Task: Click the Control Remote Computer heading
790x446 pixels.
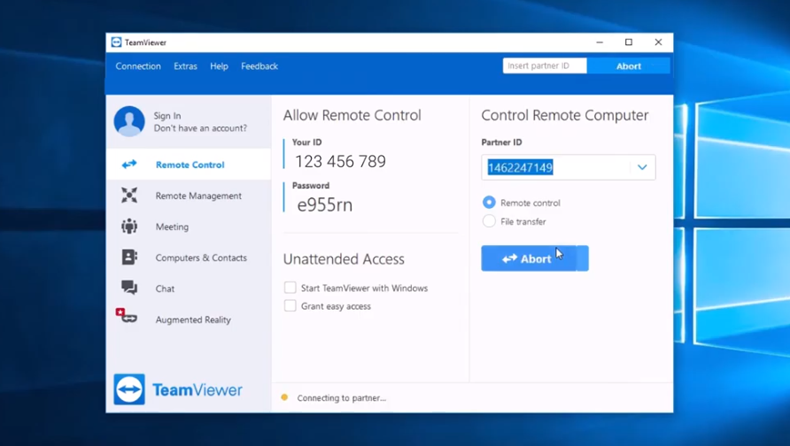Action: [565, 115]
